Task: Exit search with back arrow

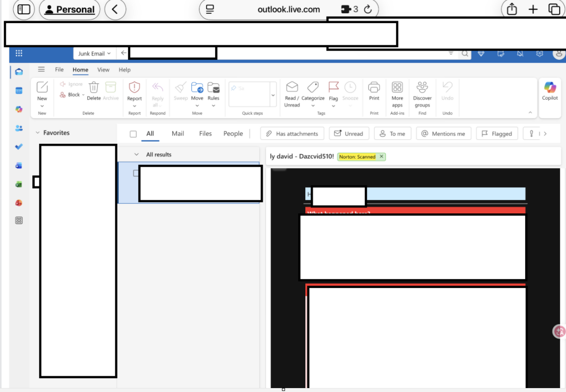Action: tap(123, 52)
